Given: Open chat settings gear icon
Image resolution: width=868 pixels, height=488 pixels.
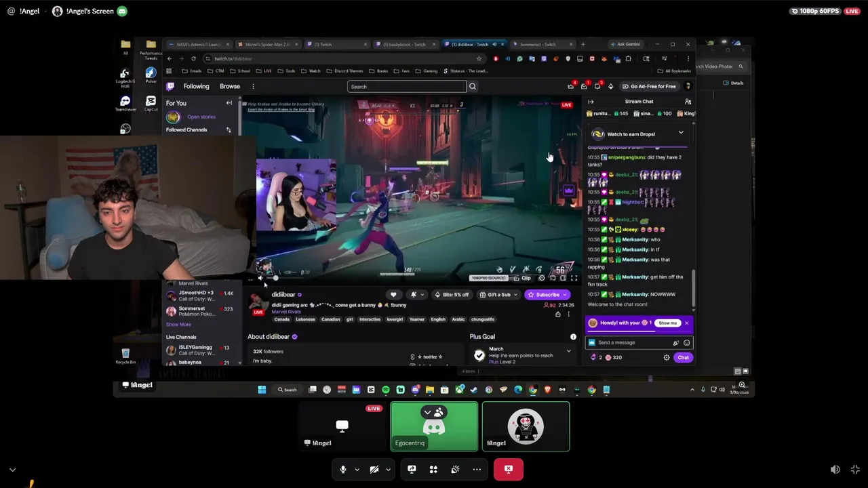Looking at the screenshot, I should 667,357.
